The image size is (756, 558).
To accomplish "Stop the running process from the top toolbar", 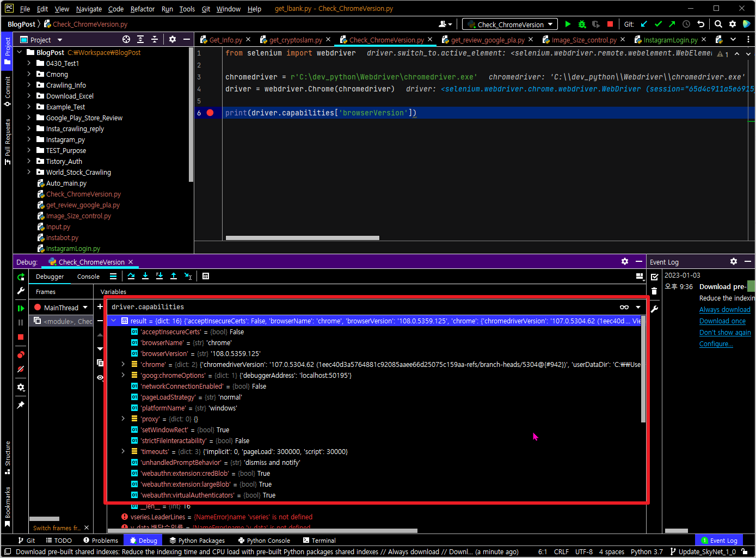I will [610, 24].
